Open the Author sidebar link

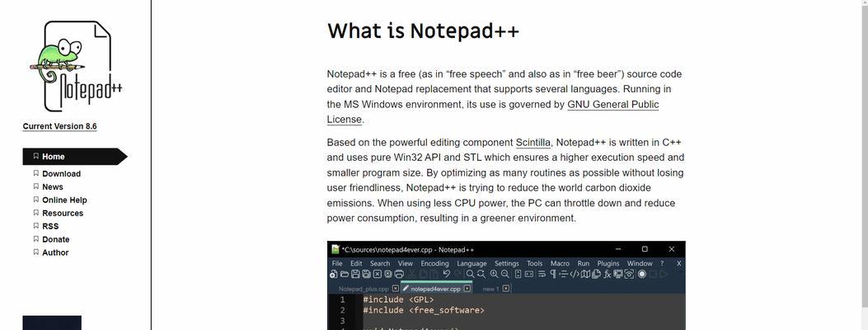tap(55, 252)
